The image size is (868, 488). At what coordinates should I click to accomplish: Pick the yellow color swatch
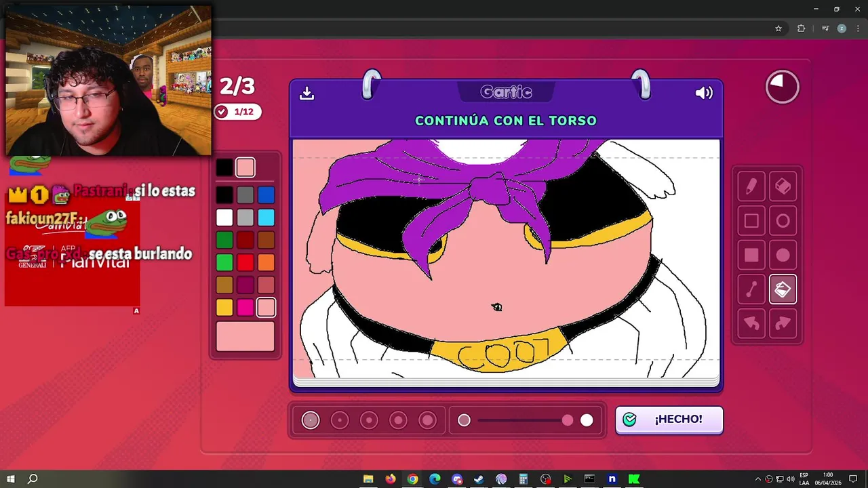[224, 308]
